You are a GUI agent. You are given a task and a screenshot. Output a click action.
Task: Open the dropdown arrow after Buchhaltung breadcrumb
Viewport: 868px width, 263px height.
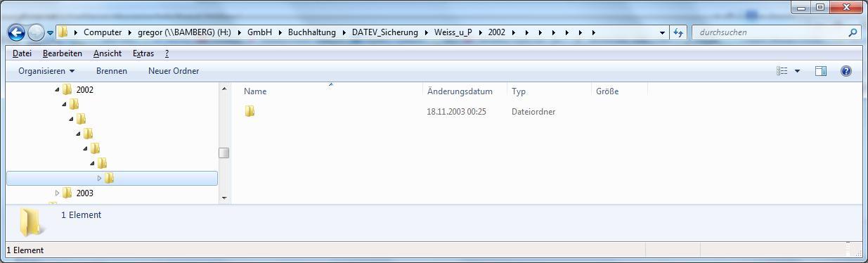pyautogui.click(x=344, y=32)
